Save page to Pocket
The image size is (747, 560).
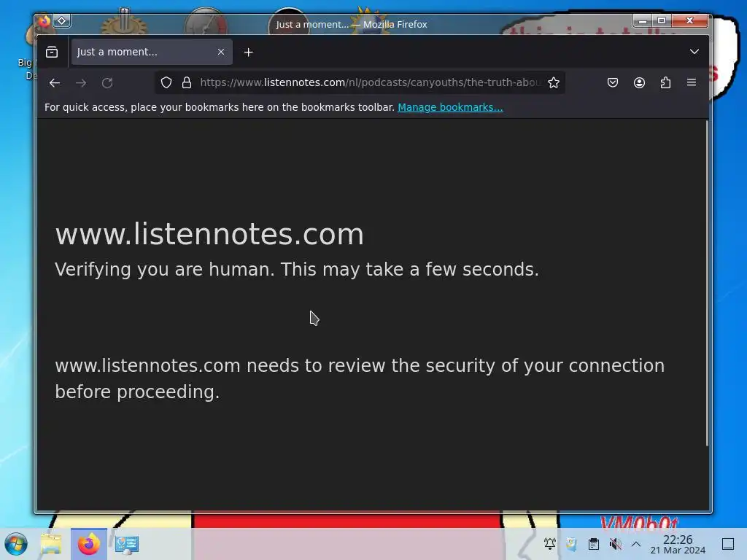tap(613, 83)
